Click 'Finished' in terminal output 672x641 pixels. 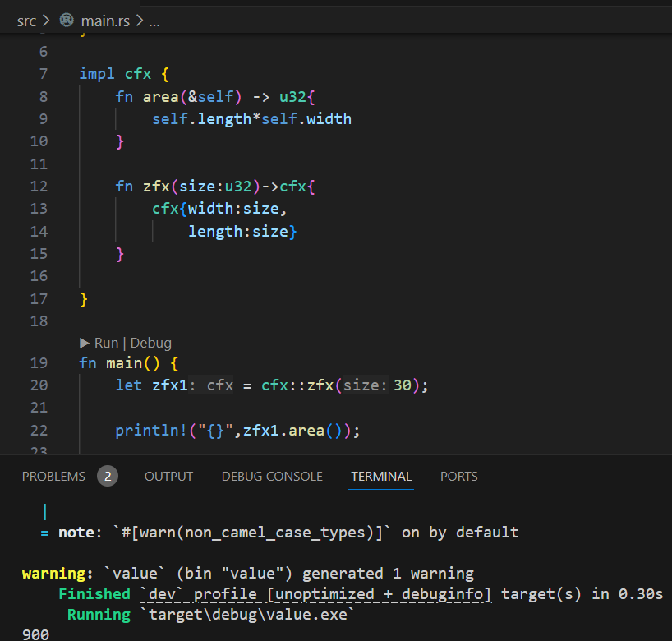tap(94, 594)
